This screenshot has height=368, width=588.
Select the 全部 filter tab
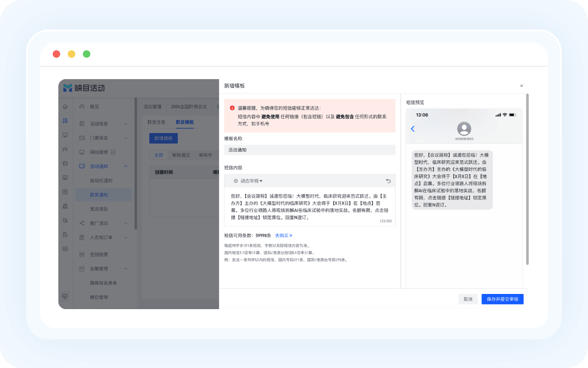pos(158,155)
